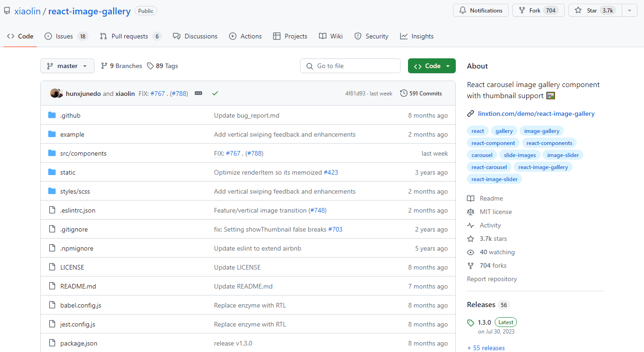Viewport: 644px width, 352px height.
Task: Open pull request #788 from the commit message
Action: point(179,93)
